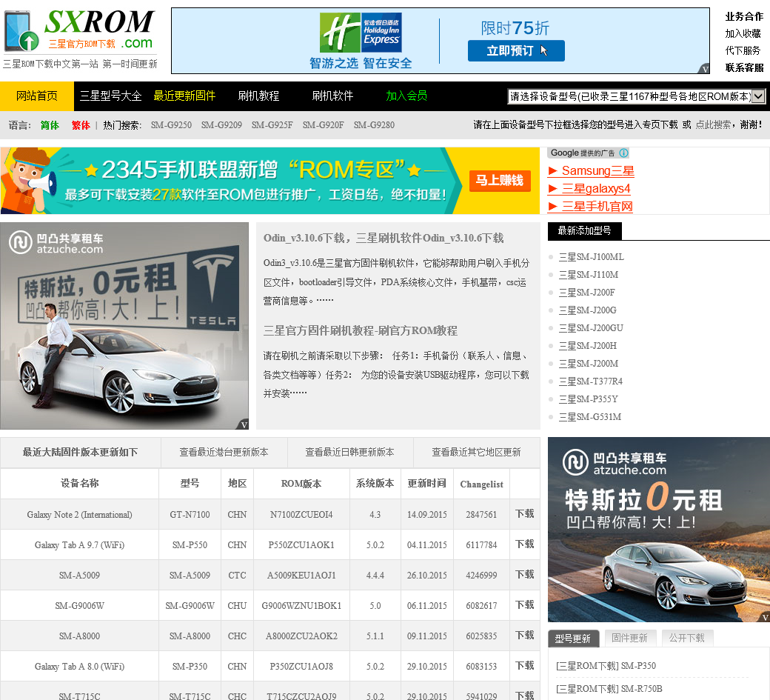Open 三星SM-J200M in newest models
The image size is (770, 700).
click(x=589, y=364)
